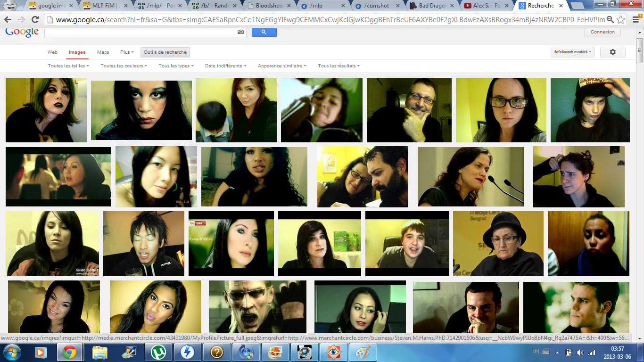
Task: Reload the page with the refresh icon
Action: coord(35,20)
